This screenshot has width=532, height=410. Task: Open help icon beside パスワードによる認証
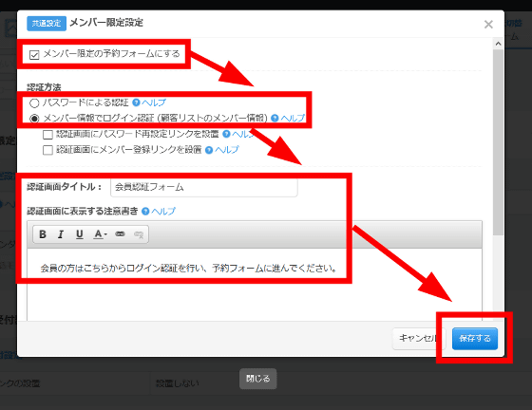point(136,102)
